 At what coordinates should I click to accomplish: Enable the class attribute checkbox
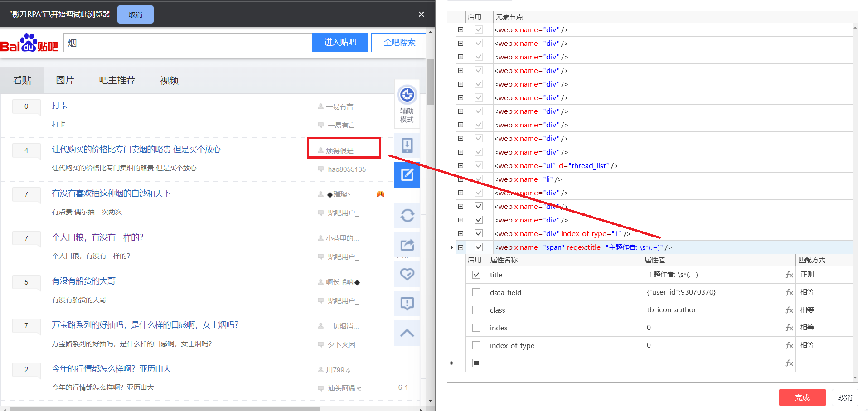(x=476, y=310)
